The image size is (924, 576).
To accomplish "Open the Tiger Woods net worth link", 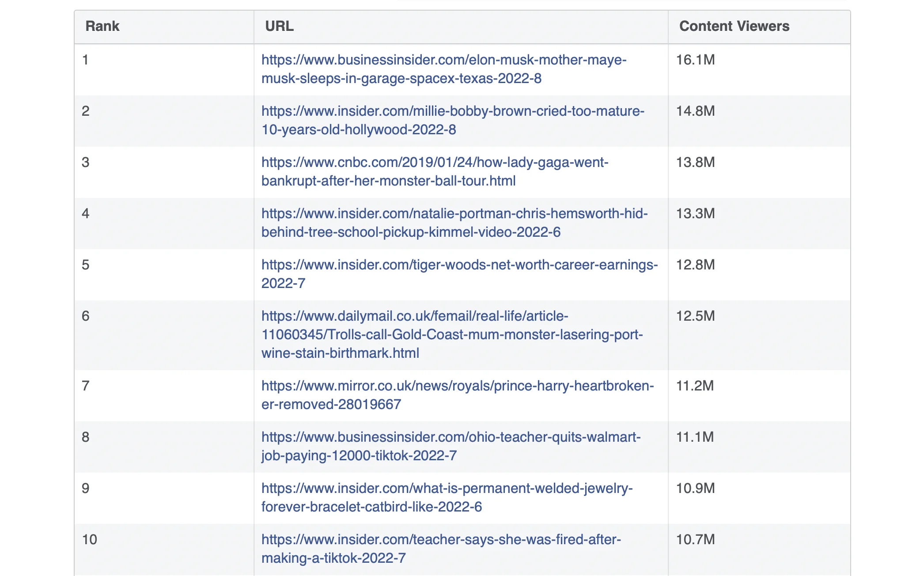I will point(460,274).
